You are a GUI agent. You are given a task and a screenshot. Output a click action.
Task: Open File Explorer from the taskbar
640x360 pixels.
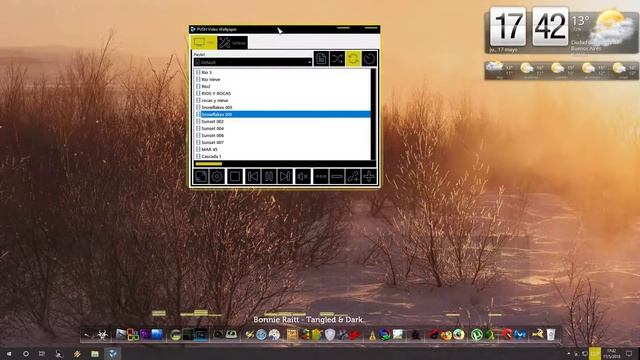(x=95, y=353)
